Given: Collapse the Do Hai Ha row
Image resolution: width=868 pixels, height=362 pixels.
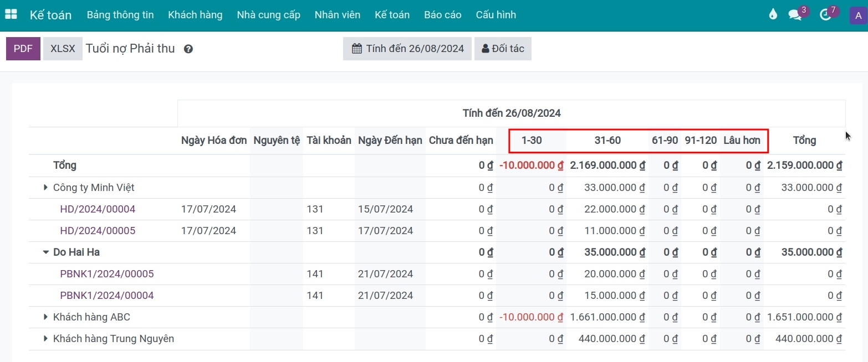Looking at the screenshot, I should (x=45, y=252).
